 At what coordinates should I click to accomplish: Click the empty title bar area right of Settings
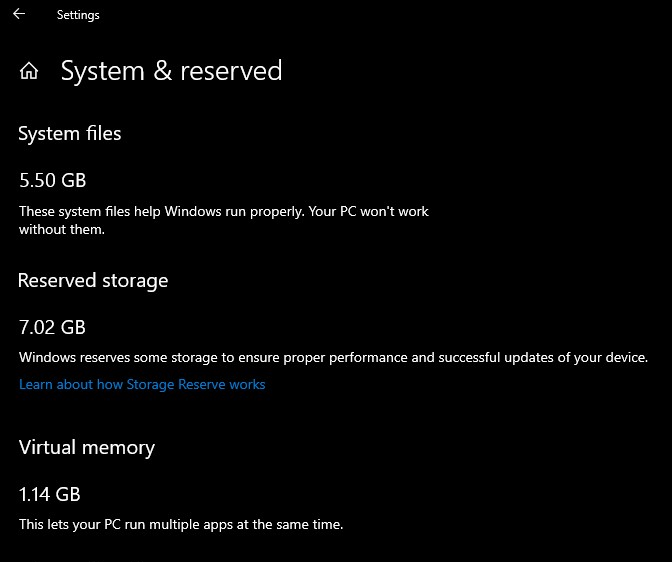pos(400,15)
